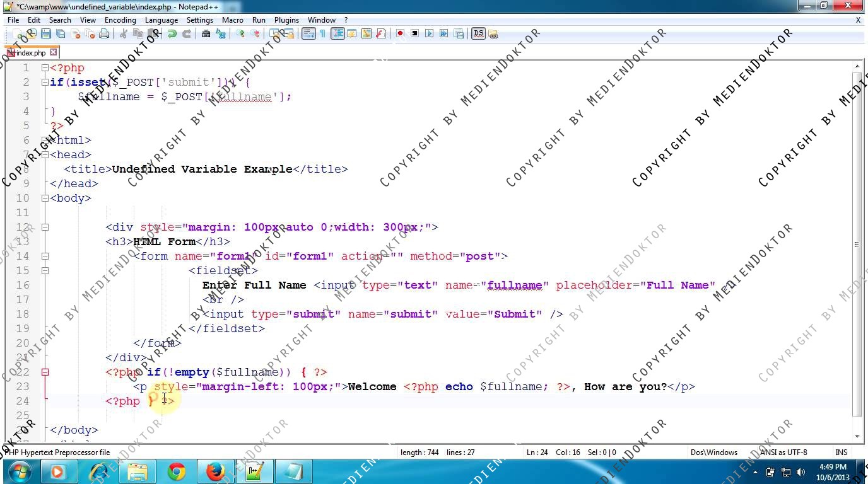Open the Plugins menu

(x=286, y=20)
